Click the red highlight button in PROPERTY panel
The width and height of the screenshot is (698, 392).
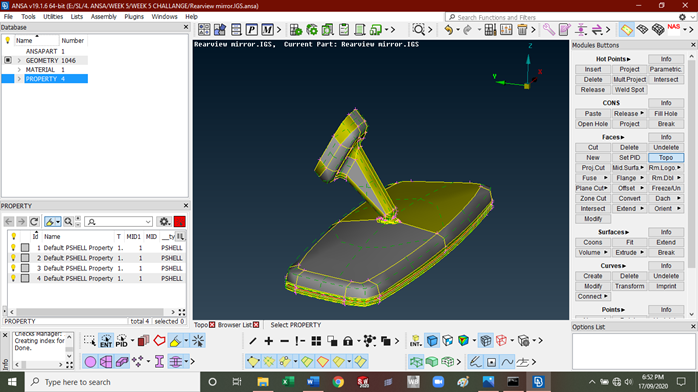[x=180, y=222]
